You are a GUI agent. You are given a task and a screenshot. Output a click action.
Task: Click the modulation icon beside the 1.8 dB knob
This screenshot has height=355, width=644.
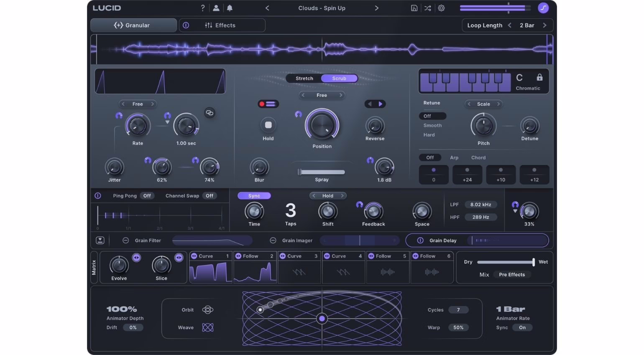(370, 160)
